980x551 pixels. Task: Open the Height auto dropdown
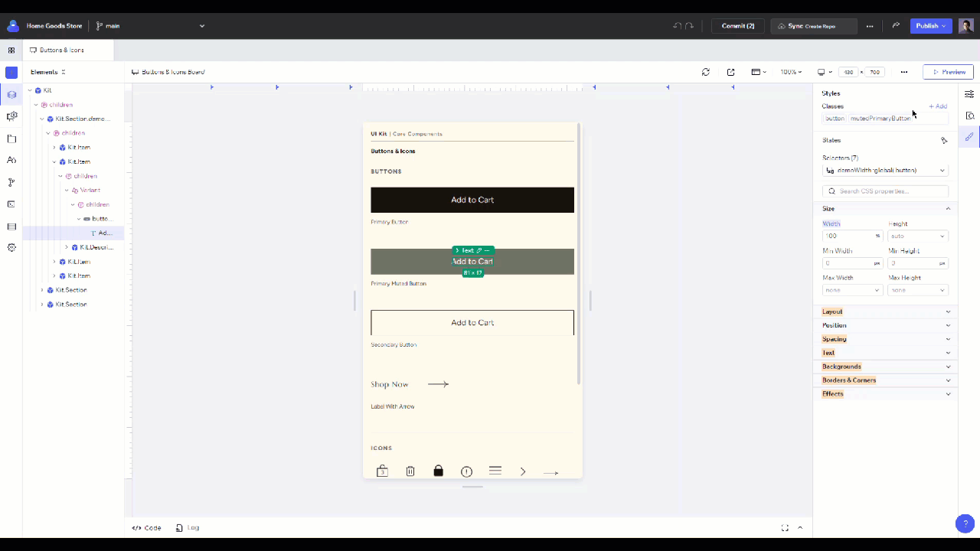click(x=917, y=236)
